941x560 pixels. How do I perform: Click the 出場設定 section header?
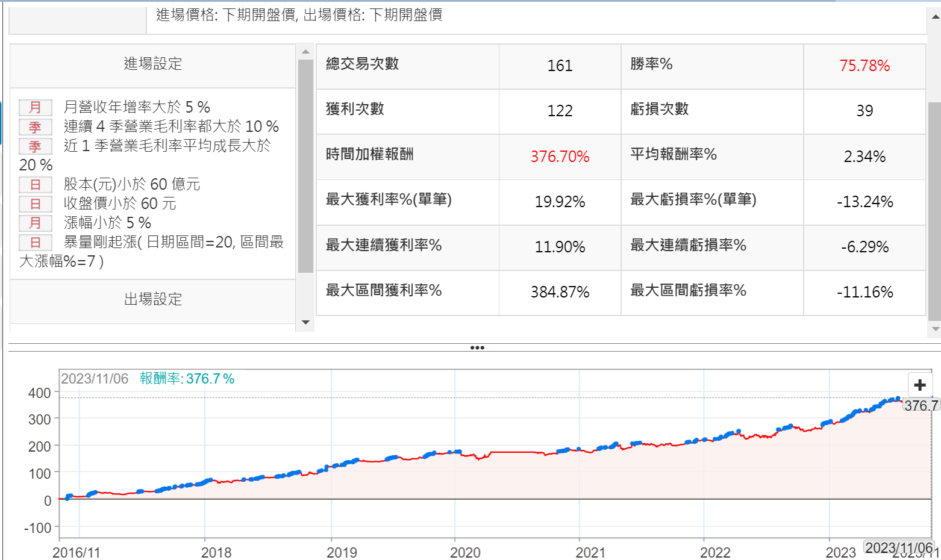click(x=152, y=299)
